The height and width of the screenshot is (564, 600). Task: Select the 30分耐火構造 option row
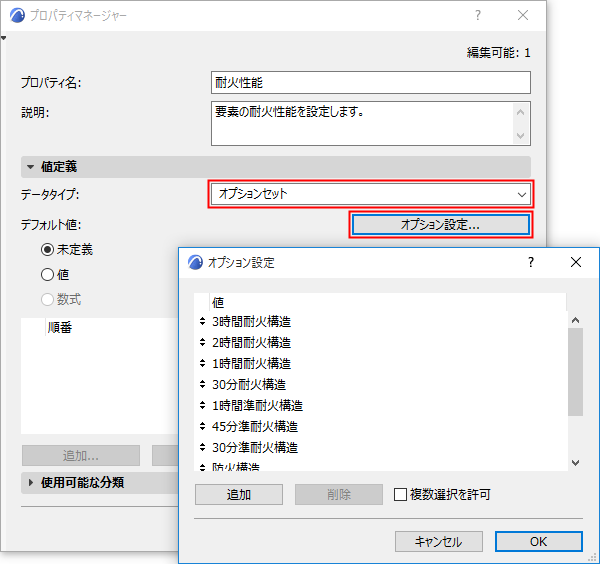click(x=381, y=384)
